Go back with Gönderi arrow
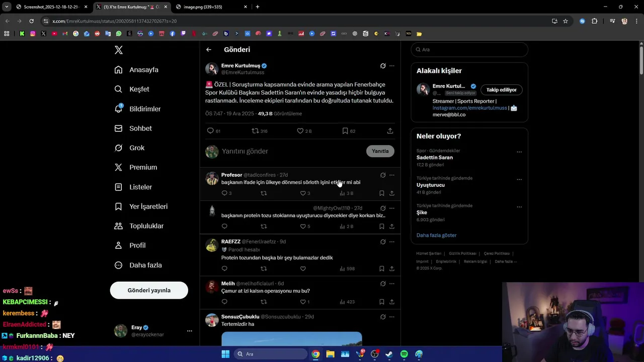Screen dimensions: 644x362 (x=209, y=49)
